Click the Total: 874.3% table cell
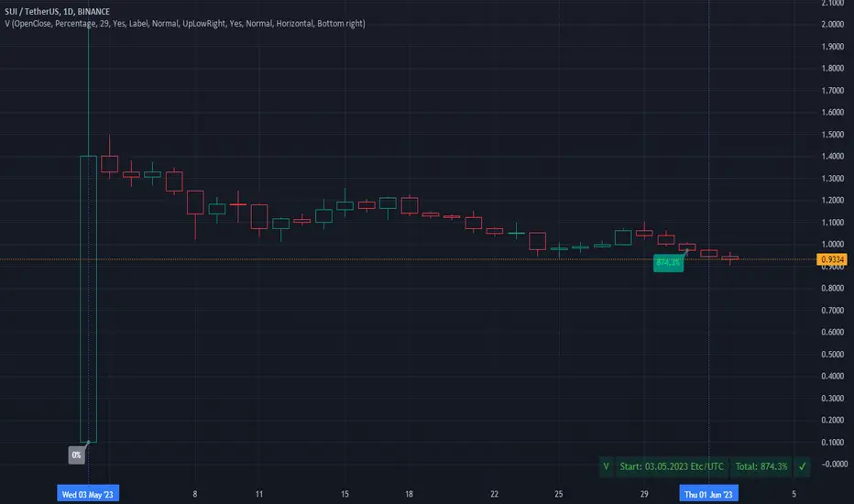The image size is (854, 504). click(761, 467)
